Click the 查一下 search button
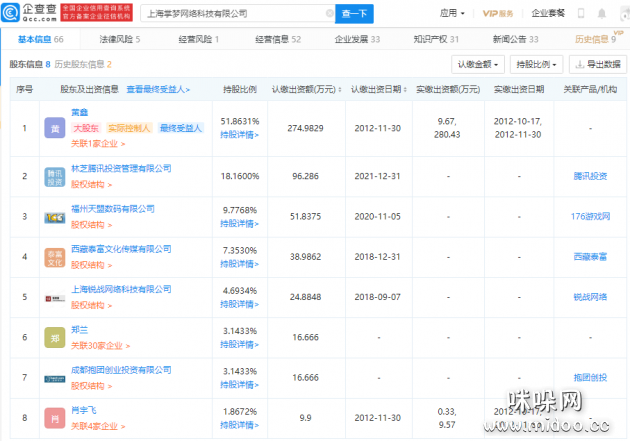Viewport: 630px width, 441px height. point(354,14)
